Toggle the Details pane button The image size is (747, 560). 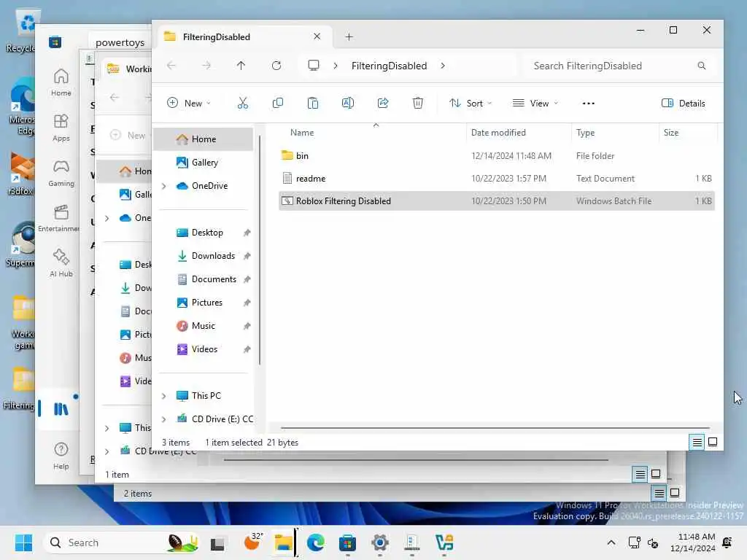(x=683, y=103)
